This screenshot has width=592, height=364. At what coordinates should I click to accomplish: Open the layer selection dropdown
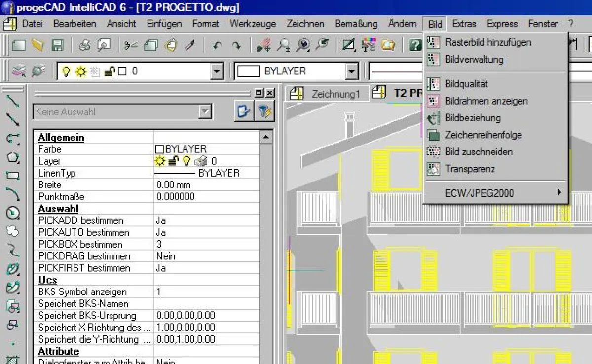216,71
